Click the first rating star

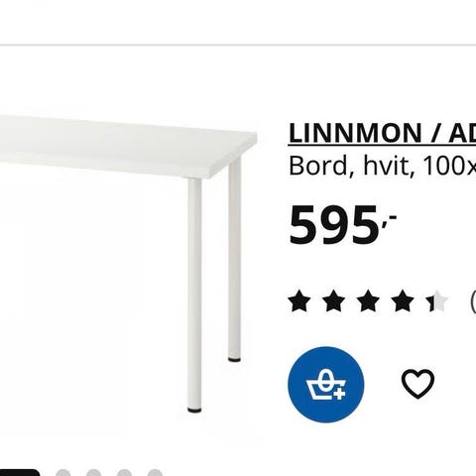tap(299, 300)
